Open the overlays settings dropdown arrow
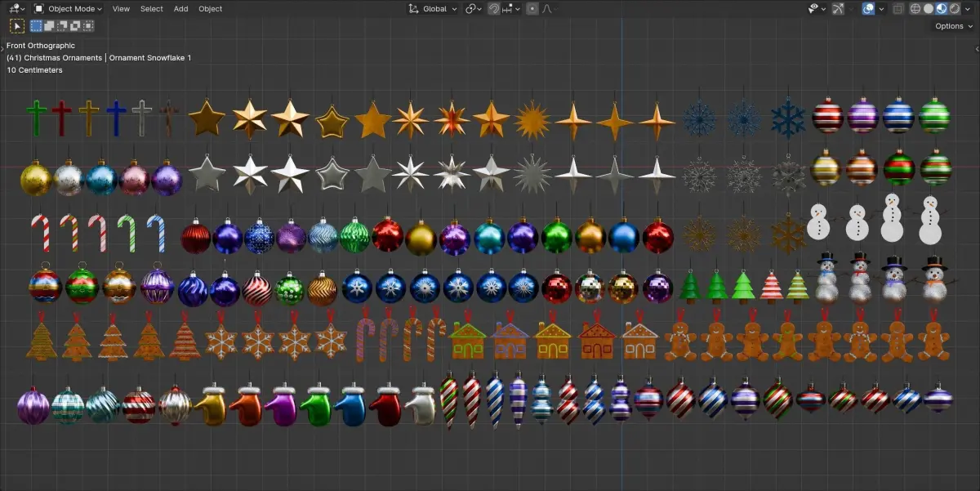 coord(881,9)
